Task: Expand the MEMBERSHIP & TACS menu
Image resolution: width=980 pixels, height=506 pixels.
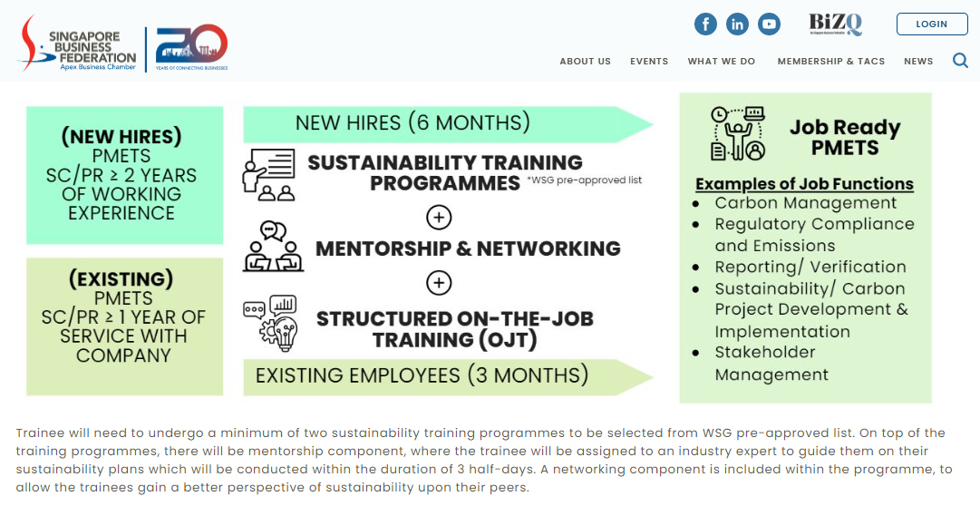Action: pyautogui.click(x=830, y=62)
